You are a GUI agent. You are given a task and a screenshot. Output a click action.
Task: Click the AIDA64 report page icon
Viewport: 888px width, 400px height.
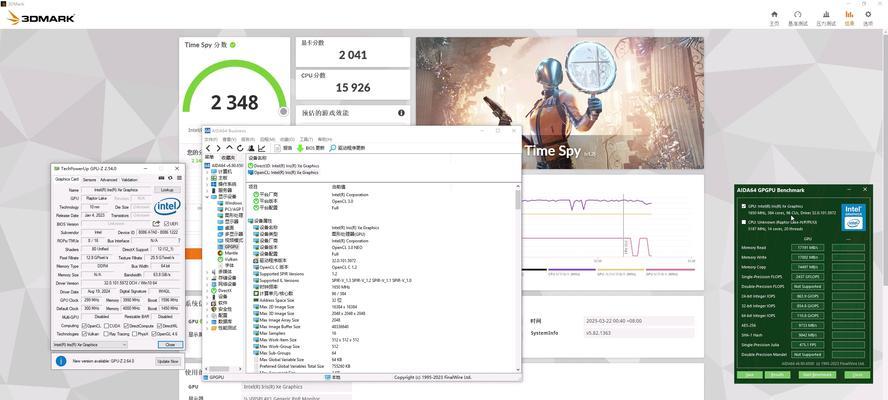pyautogui.click(x=278, y=148)
